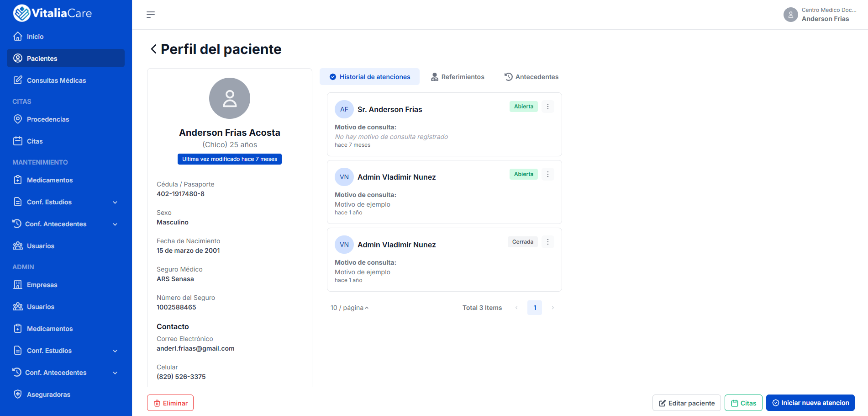Click Ultima vez modificado hace 7 meses badge
The width and height of the screenshot is (868, 416).
230,159
